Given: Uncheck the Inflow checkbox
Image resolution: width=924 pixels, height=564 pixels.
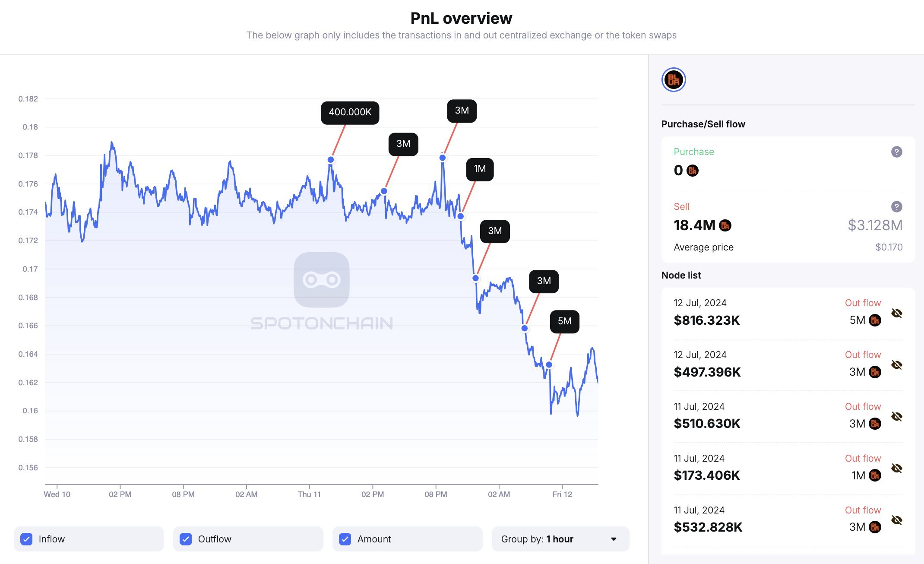Looking at the screenshot, I should point(27,539).
